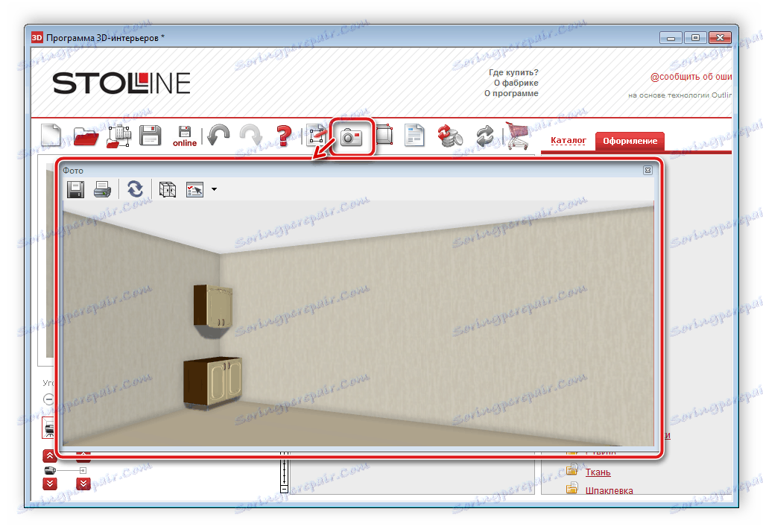Click the STOLLINE logo
The height and width of the screenshot is (532, 763).
click(x=121, y=83)
